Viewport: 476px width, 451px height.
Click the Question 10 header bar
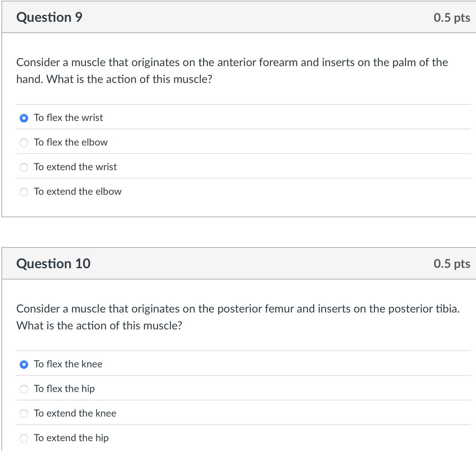(x=238, y=263)
